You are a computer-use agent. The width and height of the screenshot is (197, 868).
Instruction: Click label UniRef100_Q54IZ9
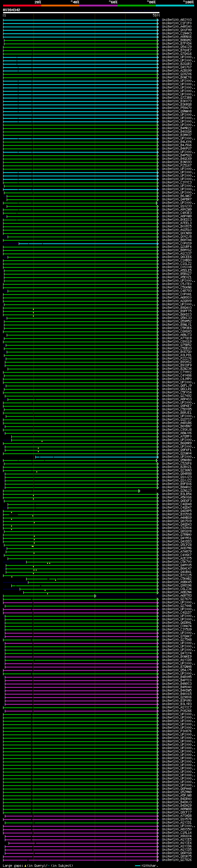(x=177, y=47)
